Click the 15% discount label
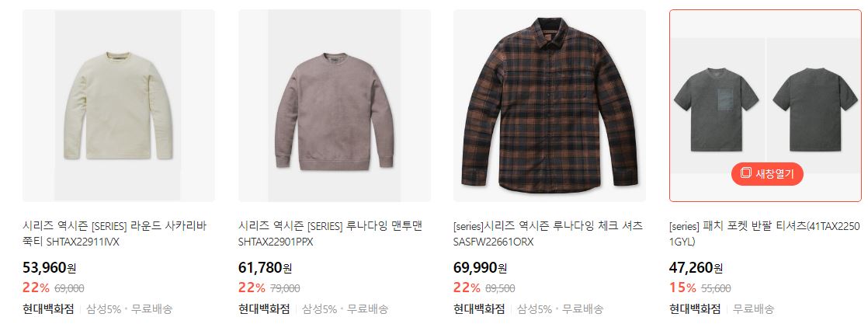This screenshot has width=868, height=331. 682,287
